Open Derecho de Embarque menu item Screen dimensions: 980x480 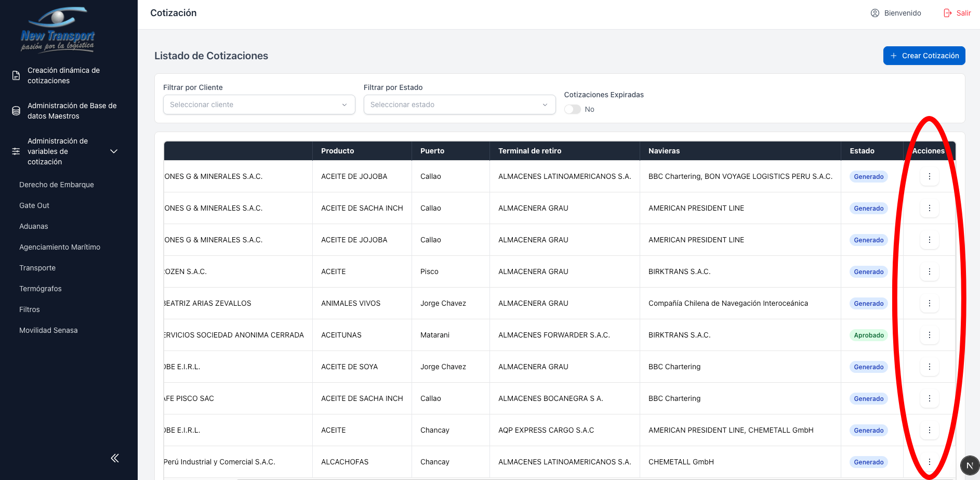(57, 185)
